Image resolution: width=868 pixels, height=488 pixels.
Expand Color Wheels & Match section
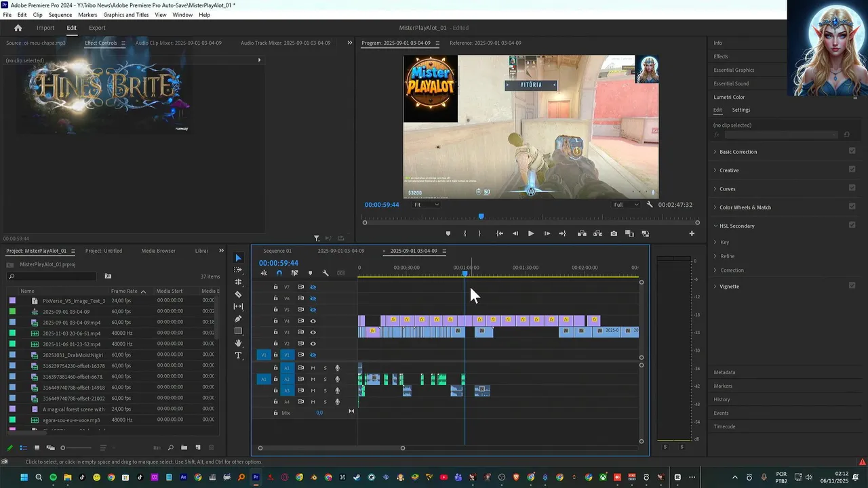click(x=715, y=207)
